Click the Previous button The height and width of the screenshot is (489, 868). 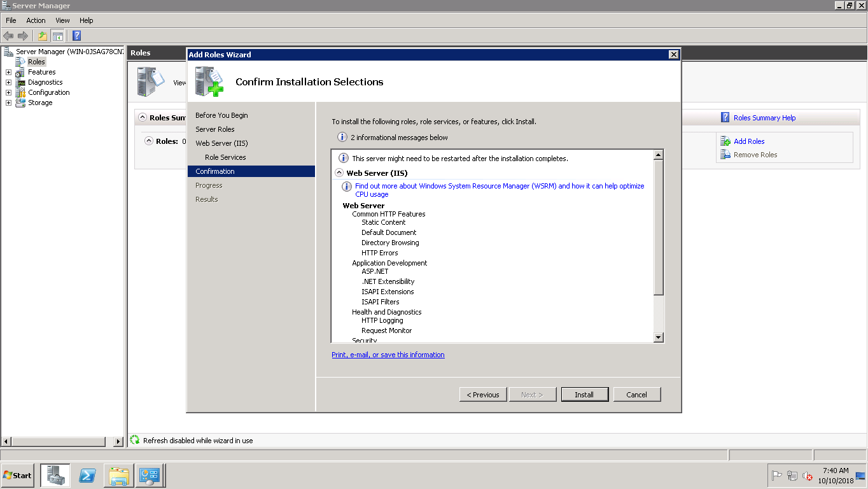pos(483,395)
